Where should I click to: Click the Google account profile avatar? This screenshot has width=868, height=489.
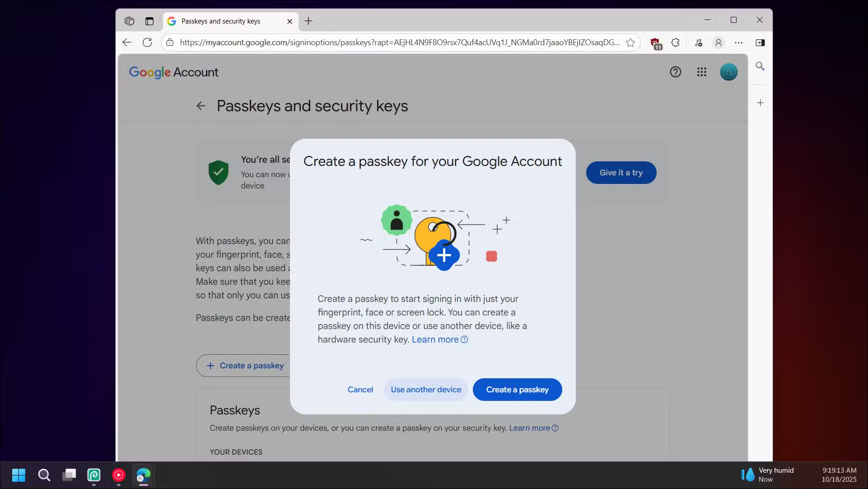pyautogui.click(x=728, y=72)
